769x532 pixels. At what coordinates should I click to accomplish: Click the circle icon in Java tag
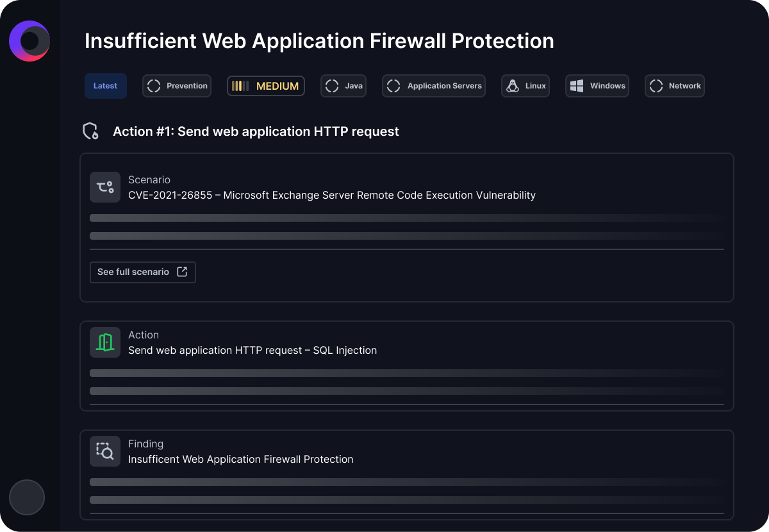tap(332, 86)
